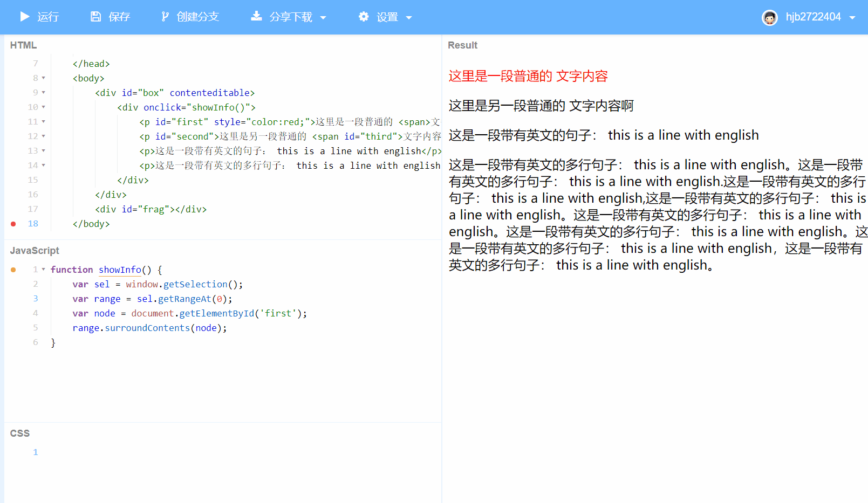Image resolution: width=868 pixels, height=503 pixels.
Task: Collapse the first paragraph at line 11
Action: pos(44,122)
